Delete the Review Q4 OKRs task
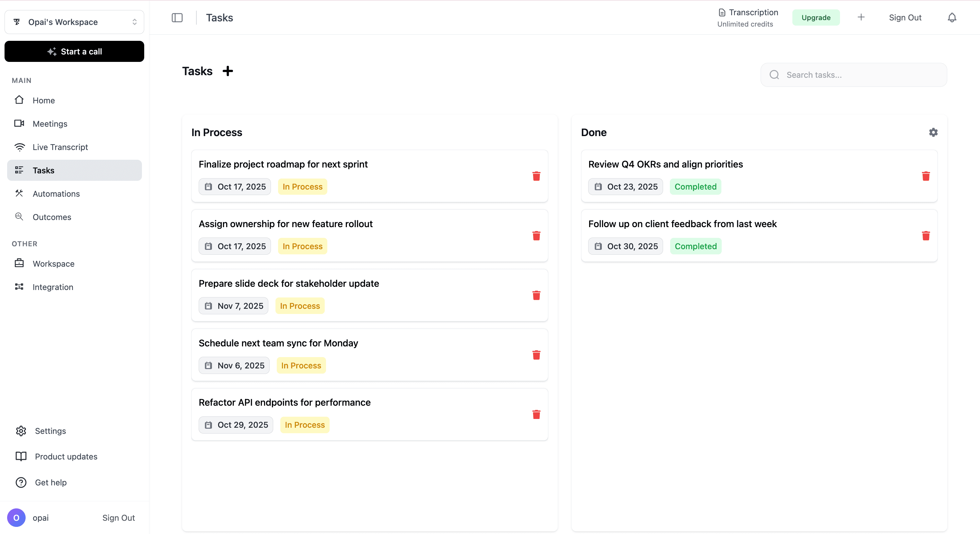Viewport: 980px width, 534px height. point(926,176)
